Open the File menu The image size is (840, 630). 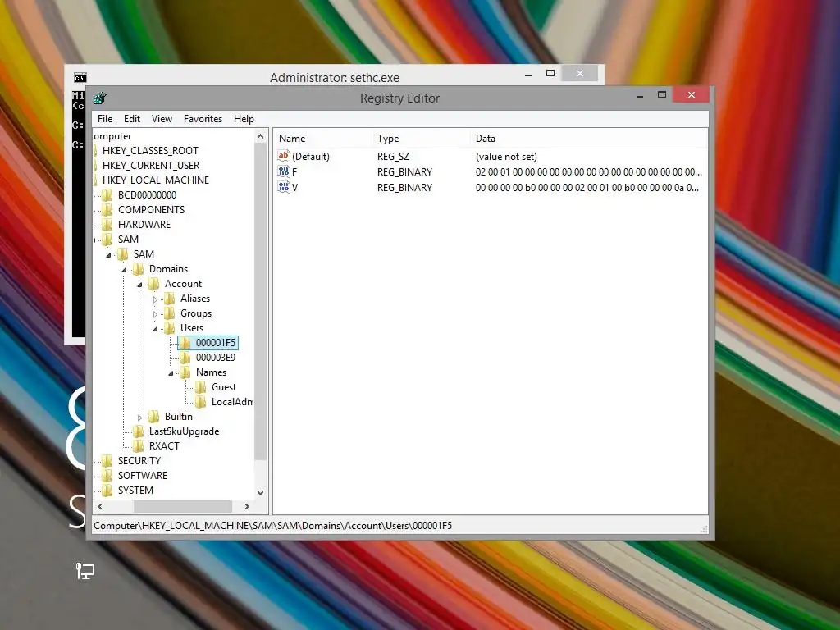click(105, 119)
